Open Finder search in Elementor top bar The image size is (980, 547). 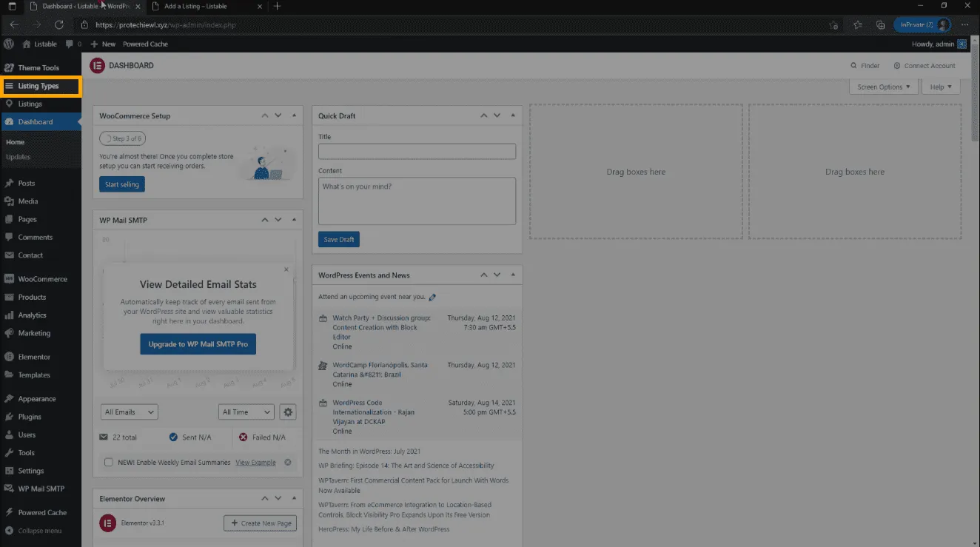(865, 66)
